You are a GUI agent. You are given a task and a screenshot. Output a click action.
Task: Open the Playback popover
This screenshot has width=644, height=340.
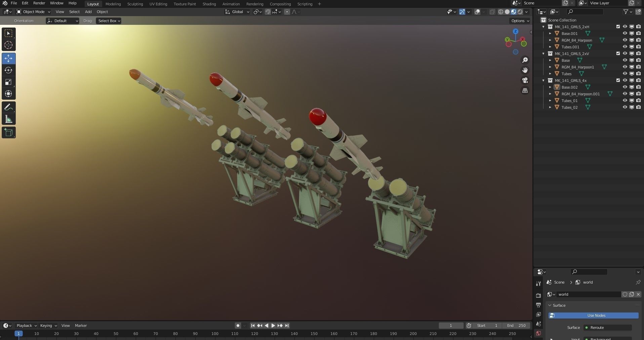click(27, 326)
